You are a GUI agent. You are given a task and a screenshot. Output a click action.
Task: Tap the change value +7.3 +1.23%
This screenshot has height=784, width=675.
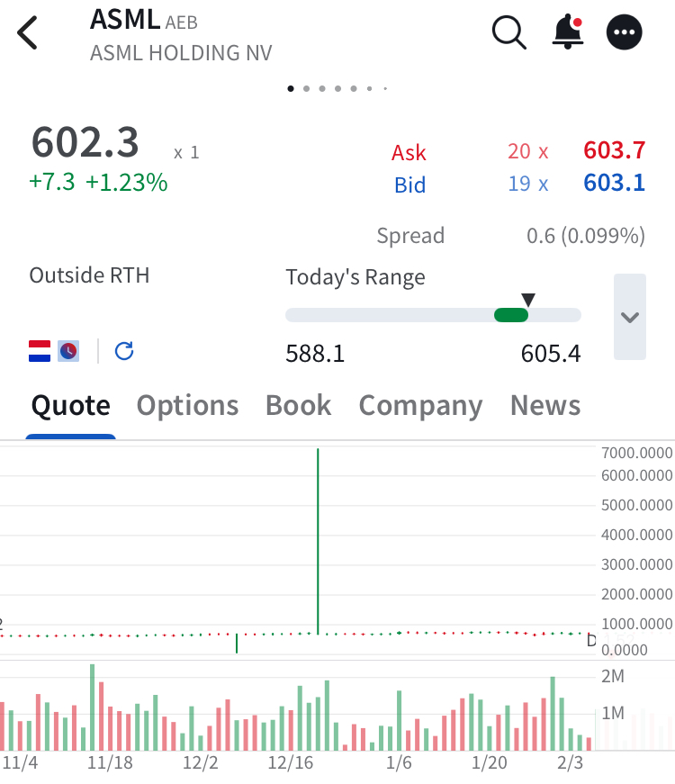tap(98, 182)
